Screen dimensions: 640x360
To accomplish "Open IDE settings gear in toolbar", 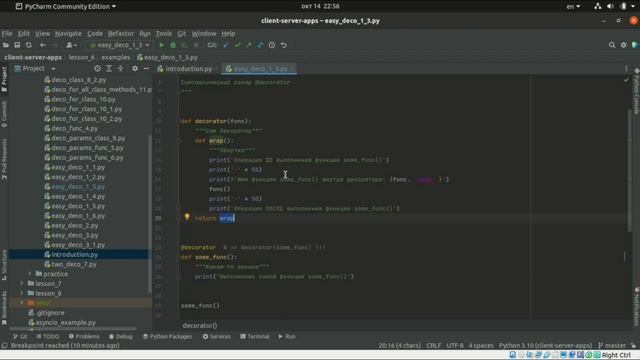I will tap(624, 45).
